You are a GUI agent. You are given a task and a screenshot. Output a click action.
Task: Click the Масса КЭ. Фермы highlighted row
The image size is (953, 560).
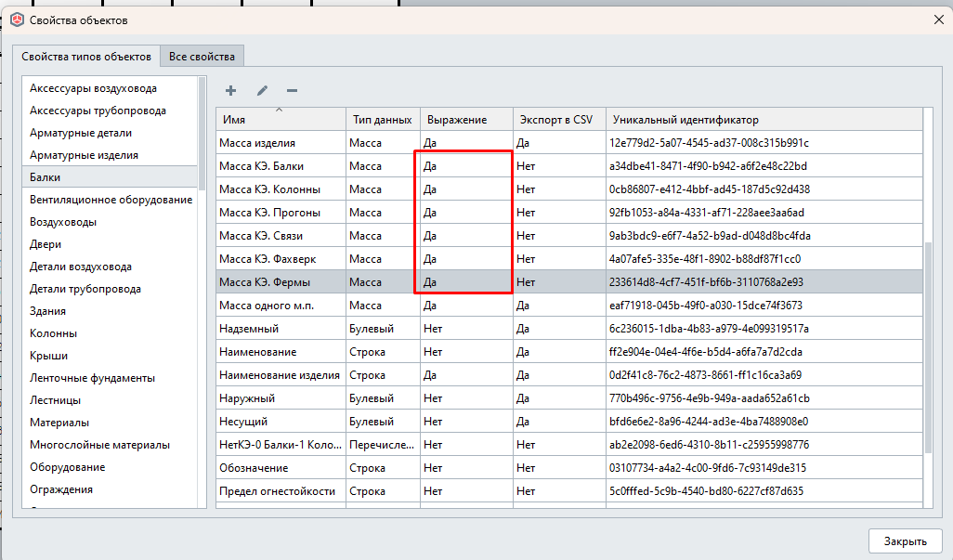pyautogui.click(x=568, y=281)
